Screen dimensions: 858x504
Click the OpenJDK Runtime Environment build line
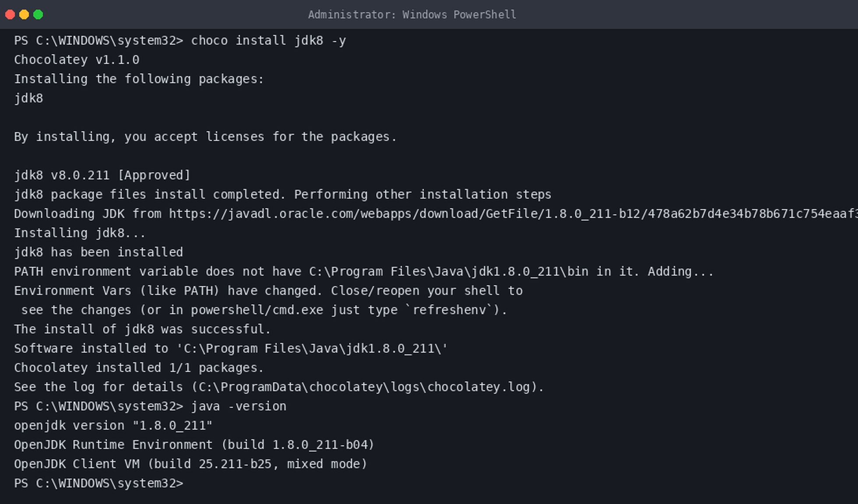pyautogui.click(x=194, y=445)
